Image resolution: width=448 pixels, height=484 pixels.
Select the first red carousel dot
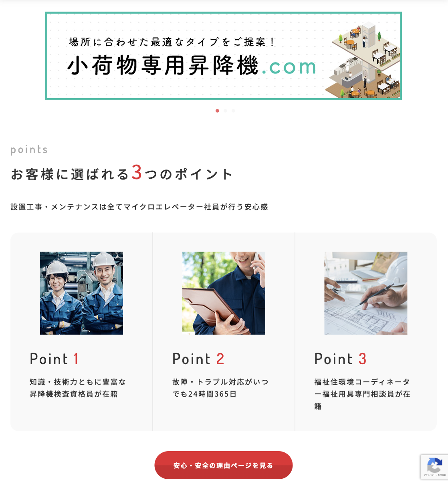pos(217,111)
